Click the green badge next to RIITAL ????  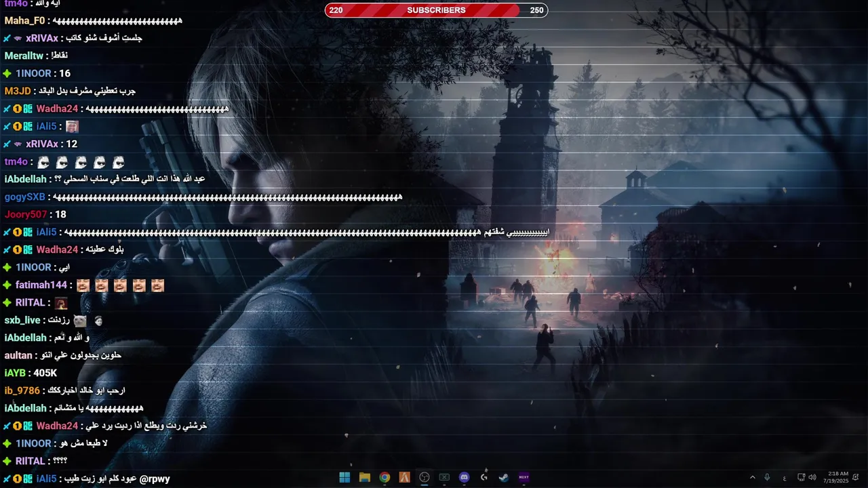(7, 461)
